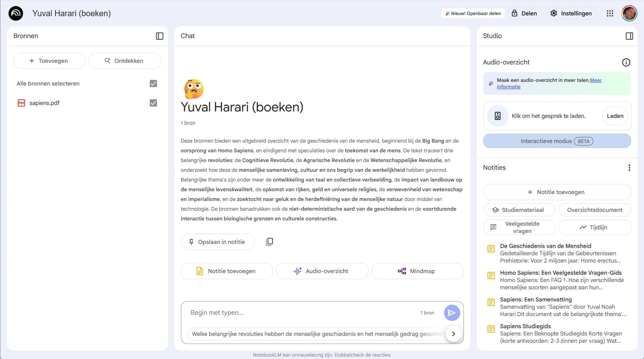This screenshot has height=359, width=644.
Task: Click 'Nieuw! Openbaar delen' badge
Action: [x=473, y=13]
